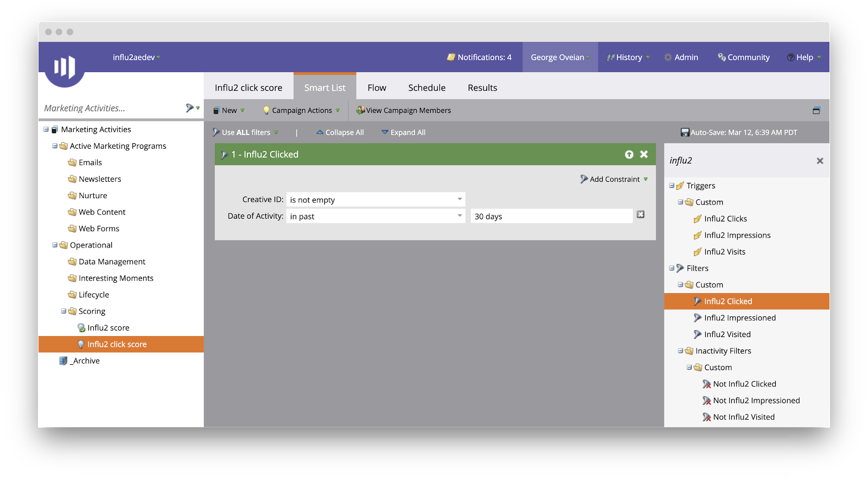The height and width of the screenshot is (482, 868).
Task: Remove the Influ2 Clicked filter card
Action: tap(644, 155)
